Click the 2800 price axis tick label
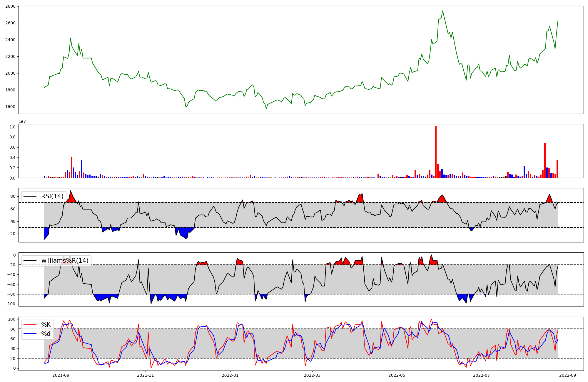The height and width of the screenshot is (382, 588). (x=10, y=6)
